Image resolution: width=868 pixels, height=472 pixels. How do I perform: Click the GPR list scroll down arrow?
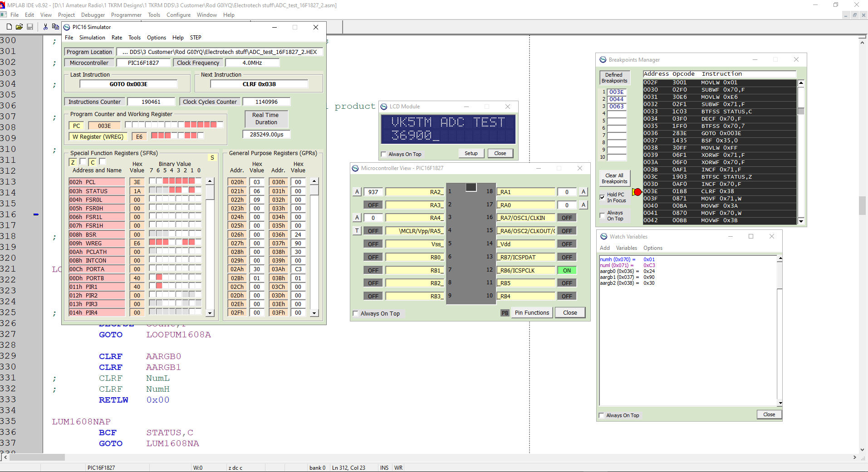(314, 313)
